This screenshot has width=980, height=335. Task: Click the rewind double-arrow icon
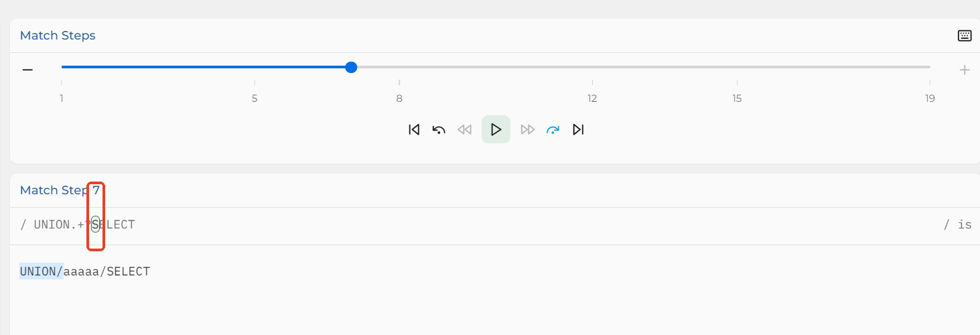coord(464,129)
